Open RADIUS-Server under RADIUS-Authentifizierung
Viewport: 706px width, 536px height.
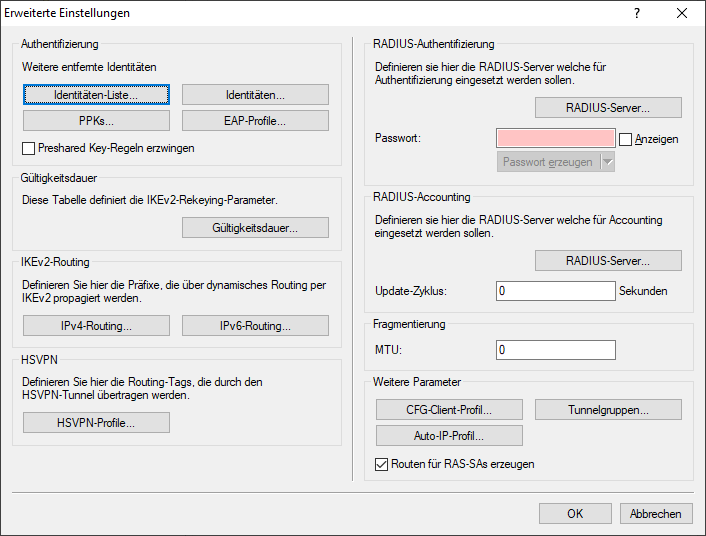coord(608,107)
